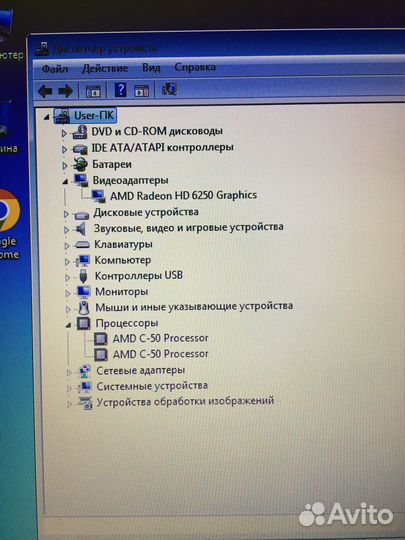The height and width of the screenshot is (540, 405).
Task: Select 'Контроллеры USB' label text
Action: pyautogui.click(x=139, y=276)
